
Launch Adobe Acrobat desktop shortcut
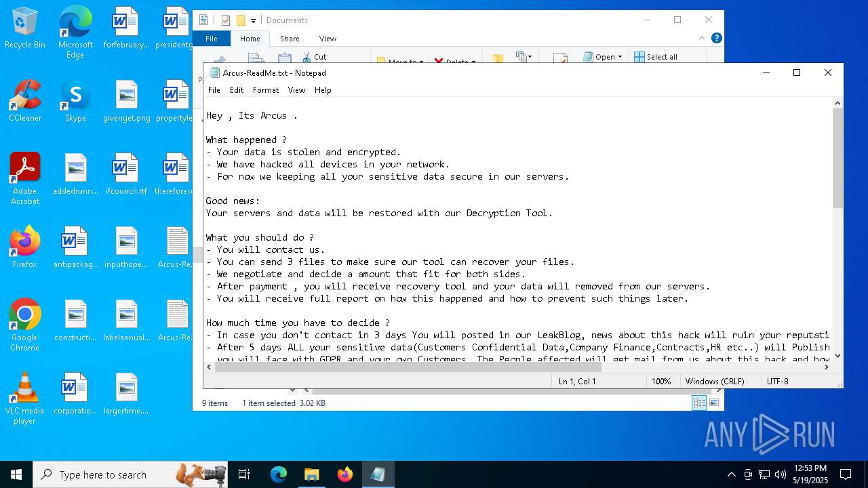[x=25, y=179]
